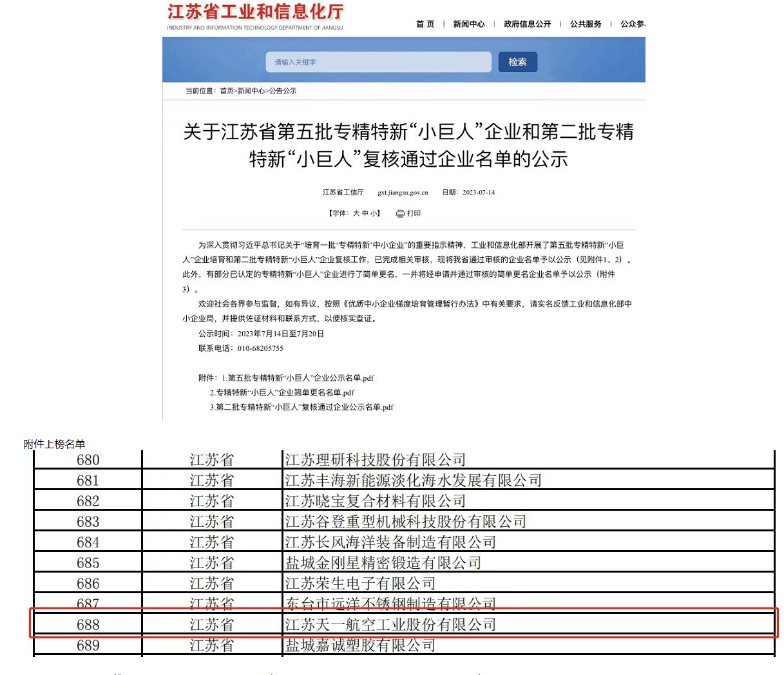This screenshot has width=784, height=675.
Task: Set font size to 小
Action: [374, 213]
